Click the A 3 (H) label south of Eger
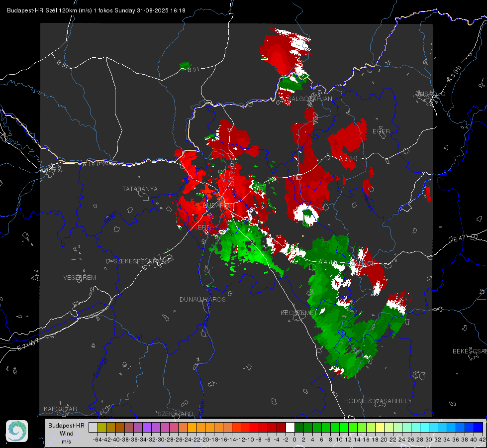The height and width of the screenshot is (448, 487). [348, 159]
